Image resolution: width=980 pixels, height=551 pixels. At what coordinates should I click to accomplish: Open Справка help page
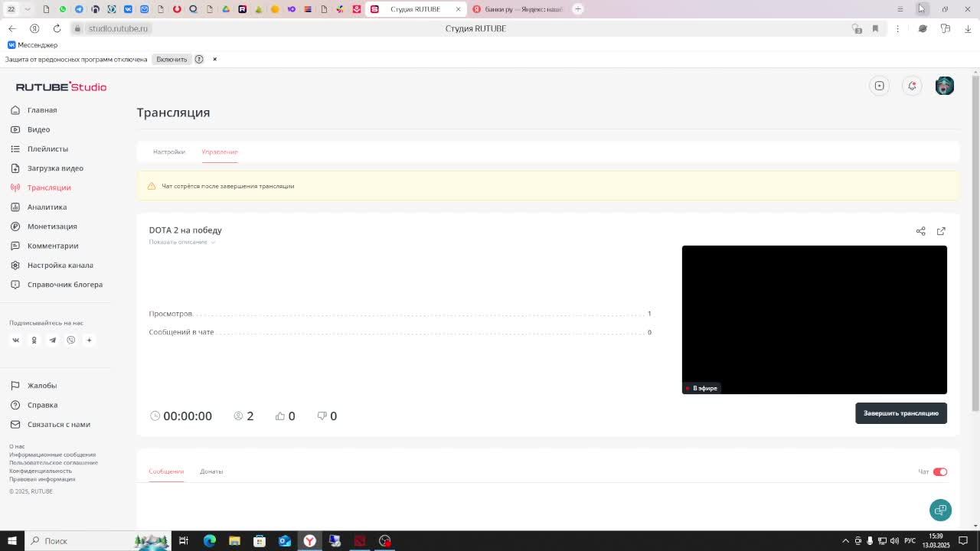(34, 405)
